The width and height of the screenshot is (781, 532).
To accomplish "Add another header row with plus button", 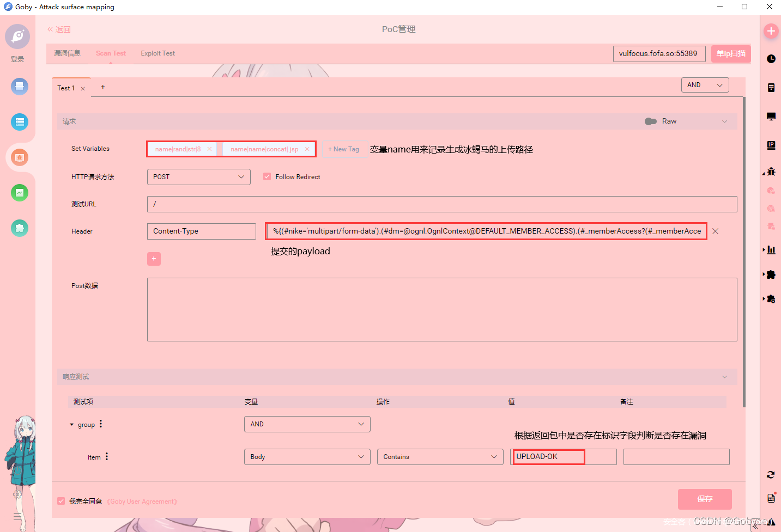I will 154,259.
